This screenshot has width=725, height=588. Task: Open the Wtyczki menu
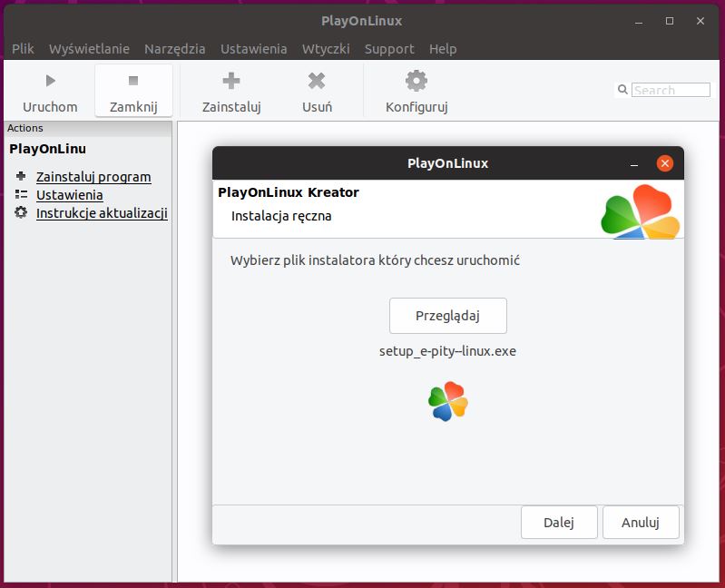325,49
